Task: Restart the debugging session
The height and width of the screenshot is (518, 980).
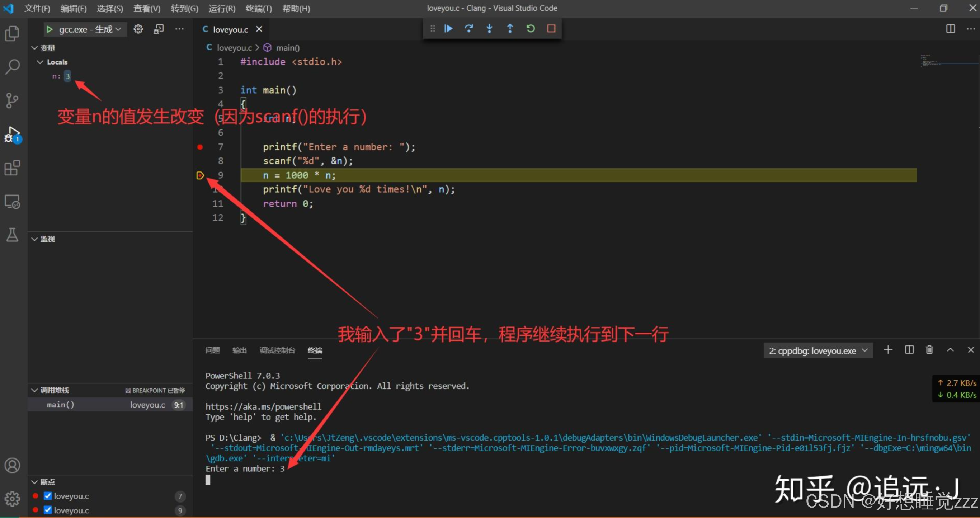Action: [x=530, y=29]
